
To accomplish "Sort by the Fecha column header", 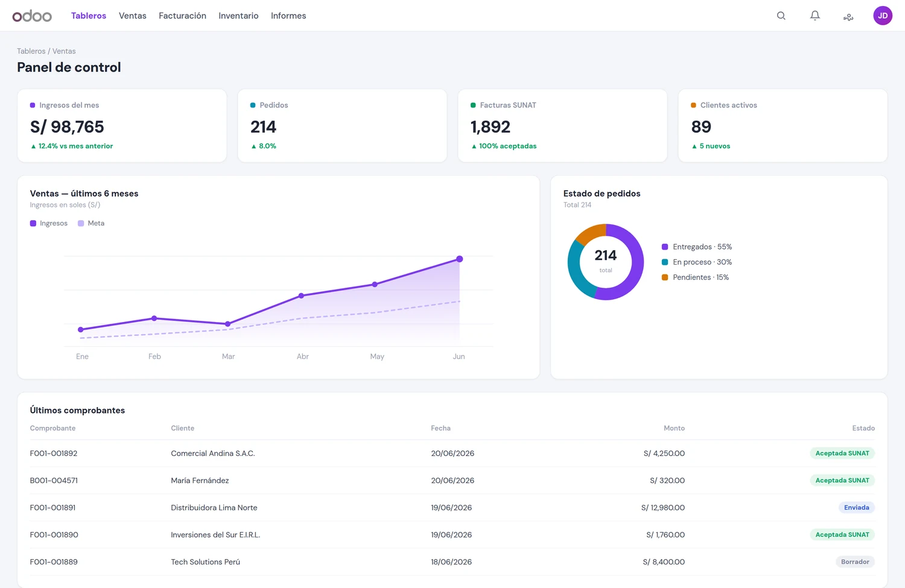I will 440,428.
